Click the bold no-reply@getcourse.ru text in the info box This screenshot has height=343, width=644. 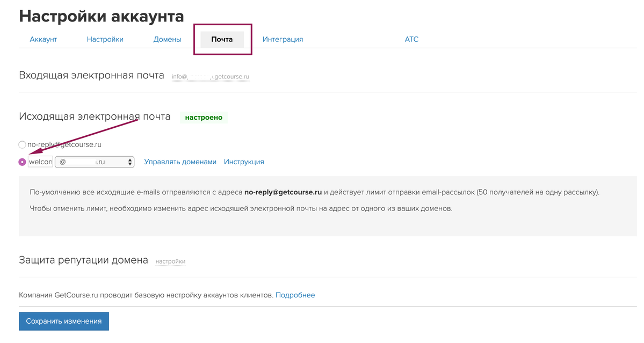coord(283,192)
